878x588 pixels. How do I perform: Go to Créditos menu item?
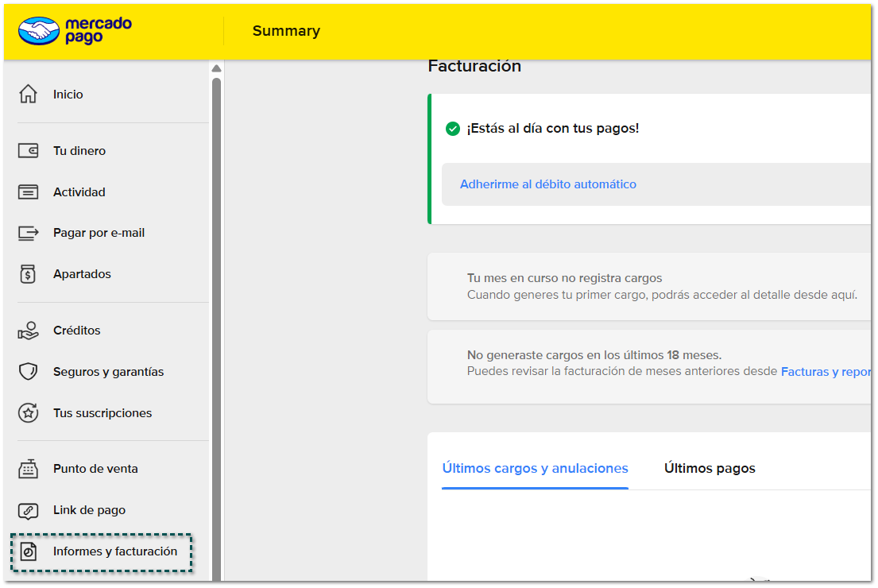point(76,331)
